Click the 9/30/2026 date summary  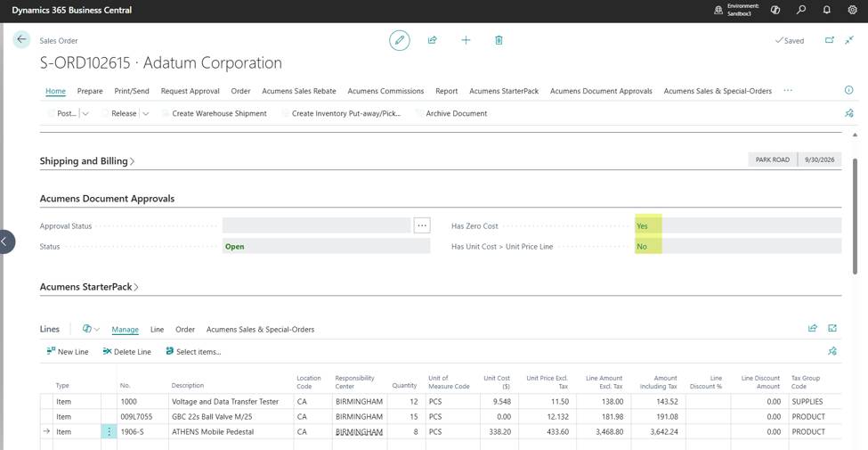pos(819,160)
